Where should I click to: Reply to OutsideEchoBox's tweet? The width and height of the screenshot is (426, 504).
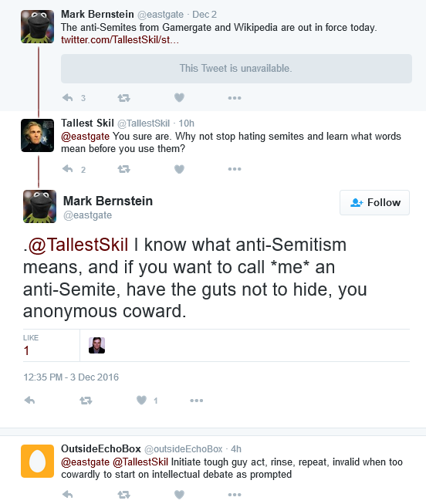[x=68, y=495]
